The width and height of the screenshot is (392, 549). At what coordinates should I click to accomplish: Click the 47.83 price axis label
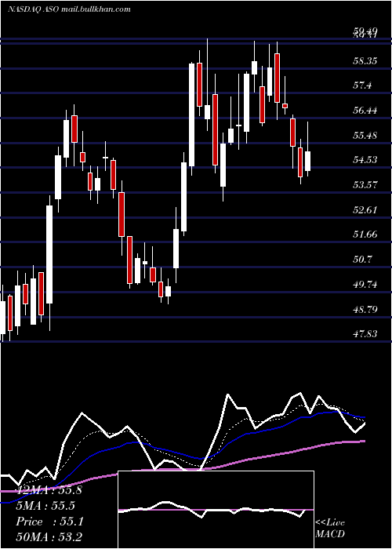coord(365,334)
